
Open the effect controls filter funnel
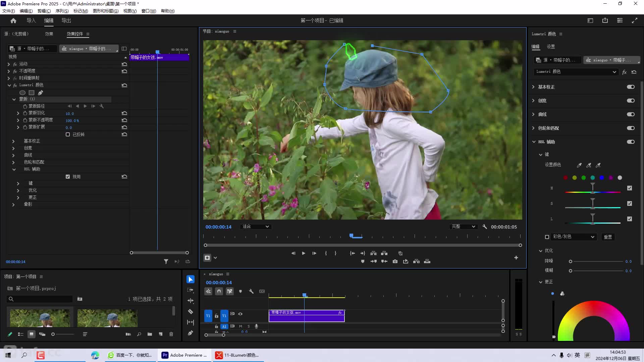point(166,261)
